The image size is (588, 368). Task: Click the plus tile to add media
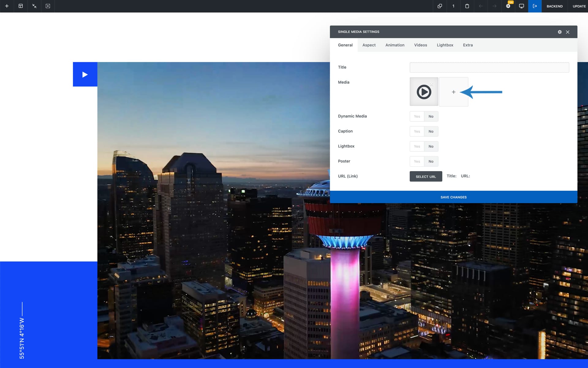point(454,92)
